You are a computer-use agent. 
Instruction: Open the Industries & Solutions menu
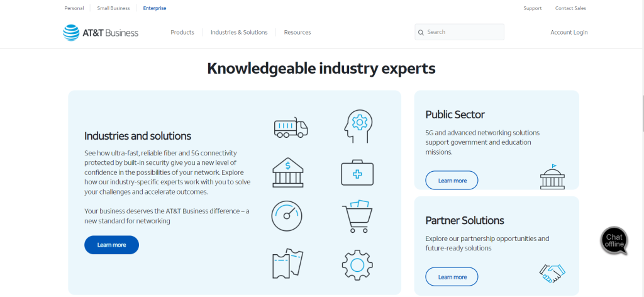[239, 32]
